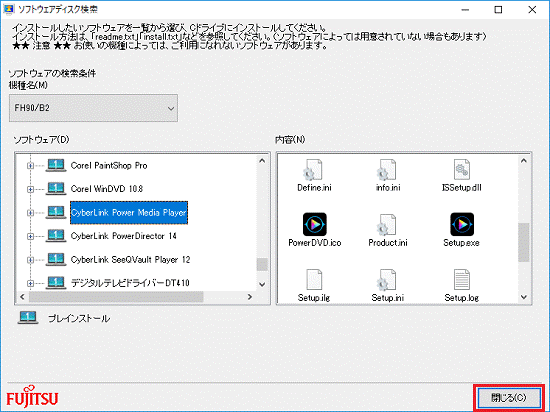The height and width of the screenshot is (412, 550).
Task: Click the software list vertical scrollbar thumb
Action: [262, 265]
